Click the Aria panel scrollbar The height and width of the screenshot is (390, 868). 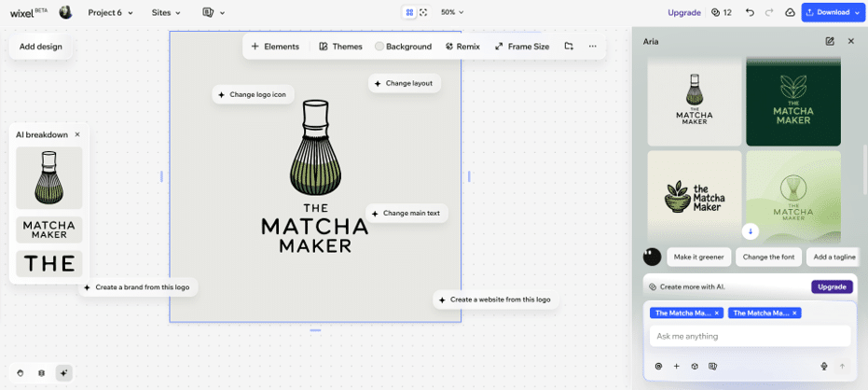865,169
